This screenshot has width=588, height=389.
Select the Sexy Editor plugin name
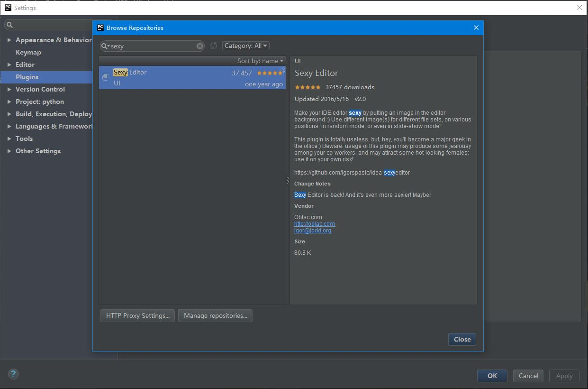130,72
